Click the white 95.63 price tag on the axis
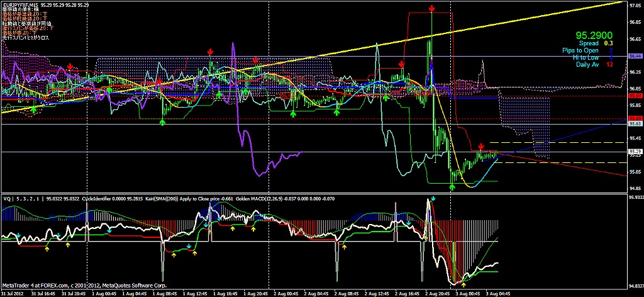Screen dimensions: 644x297 (635, 125)
